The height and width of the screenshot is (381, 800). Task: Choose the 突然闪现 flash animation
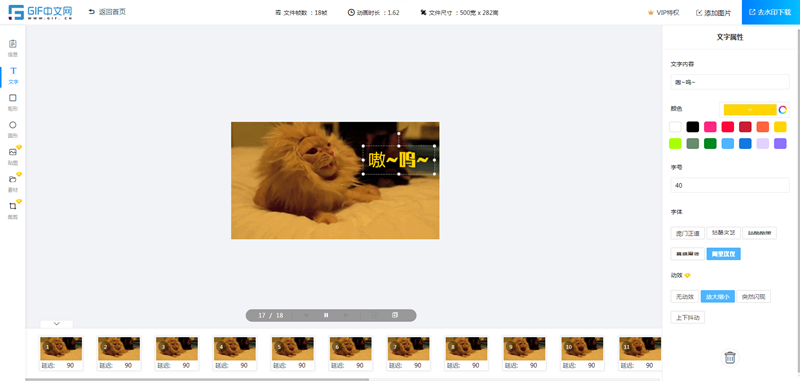754,296
